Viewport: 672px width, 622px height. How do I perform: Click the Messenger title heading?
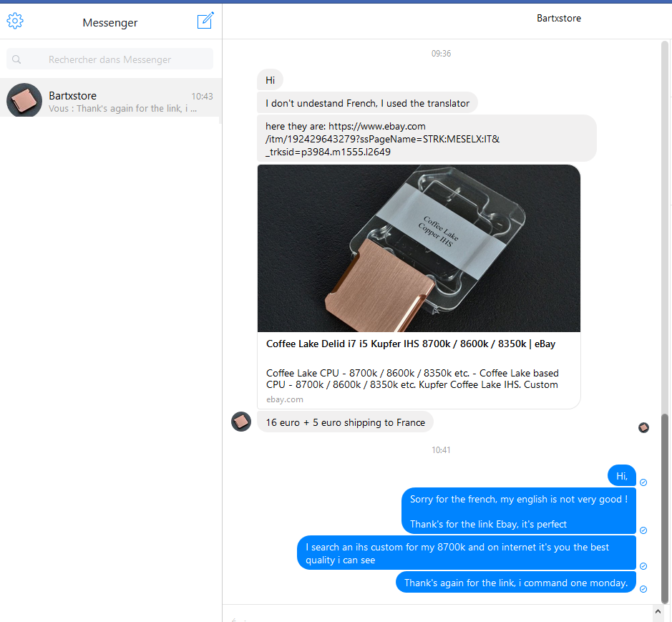pyautogui.click(x=110, y=22)
